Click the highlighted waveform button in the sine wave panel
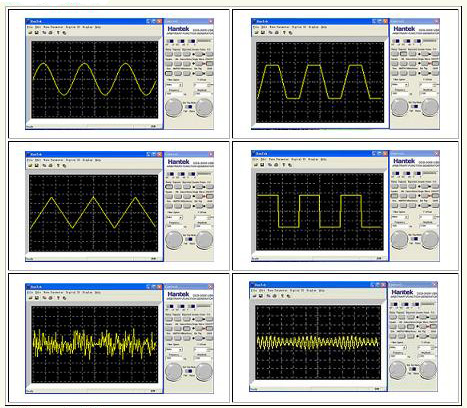 169,73
